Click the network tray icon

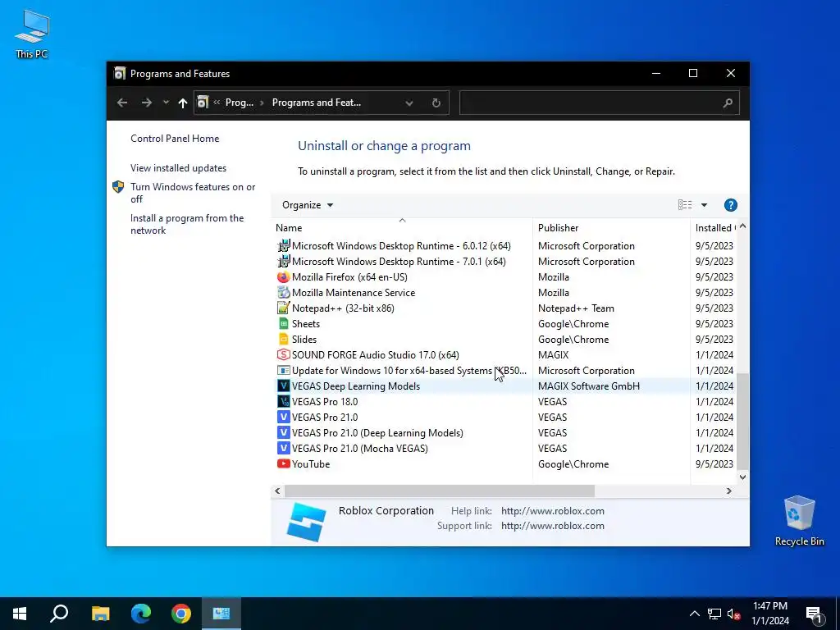click(714, 614)
